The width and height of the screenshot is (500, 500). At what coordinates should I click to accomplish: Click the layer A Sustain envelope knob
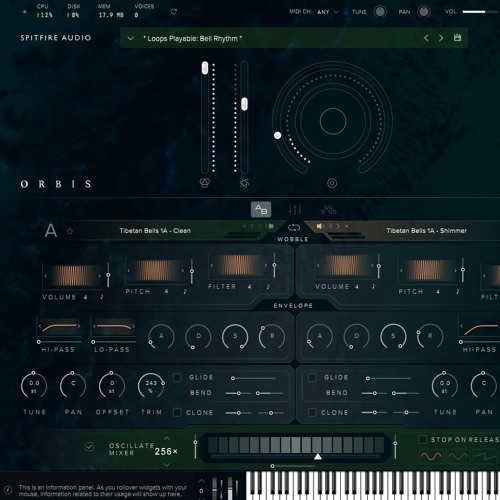[x=235, y=336]
